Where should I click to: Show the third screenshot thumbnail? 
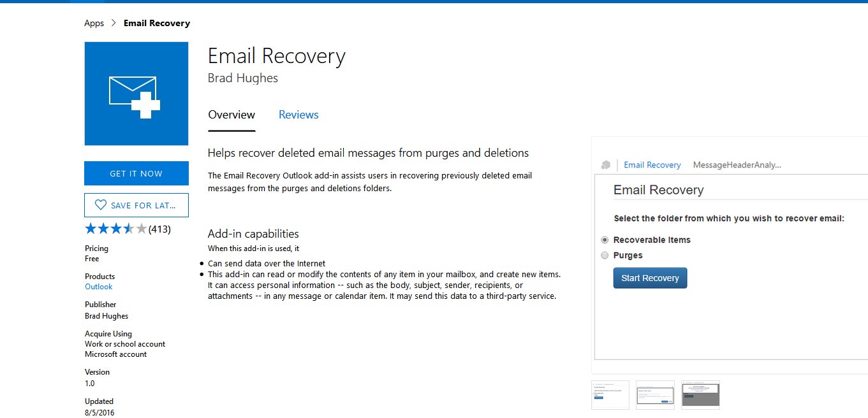[x=700, y=394]
